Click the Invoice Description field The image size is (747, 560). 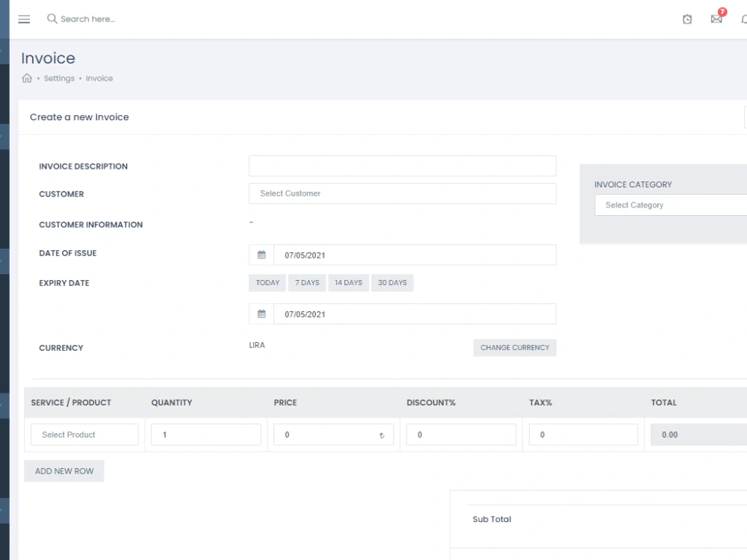402,166
